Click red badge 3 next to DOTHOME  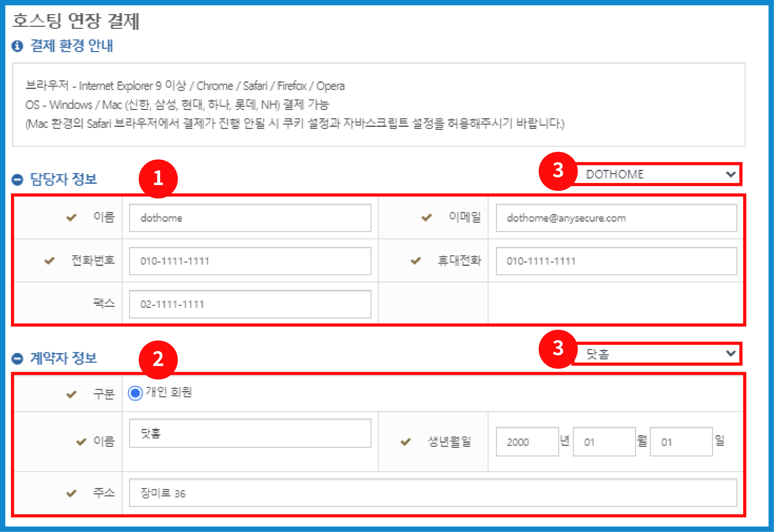(x=558, y=171)
